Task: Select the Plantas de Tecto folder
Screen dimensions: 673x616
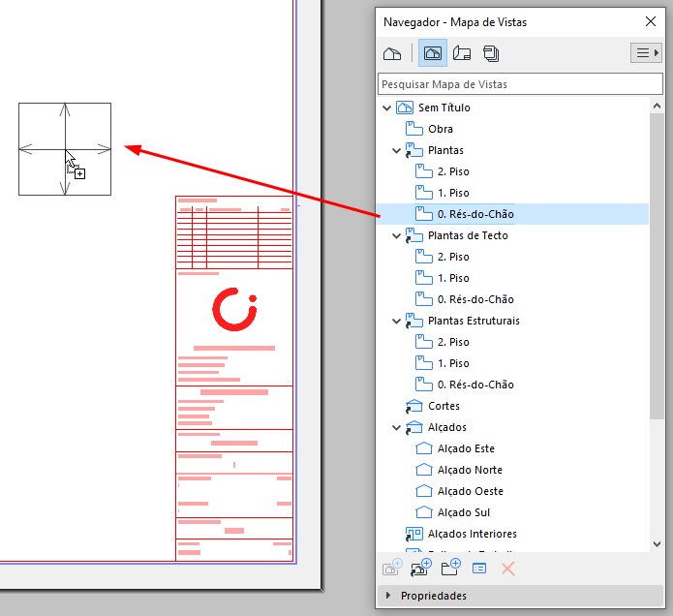Action: click(468, 235)
